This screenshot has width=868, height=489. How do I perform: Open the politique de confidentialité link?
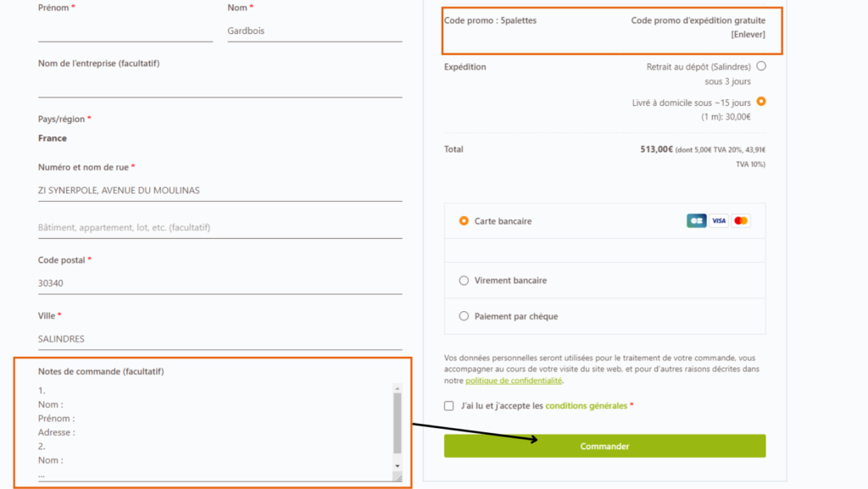(513, 381)
